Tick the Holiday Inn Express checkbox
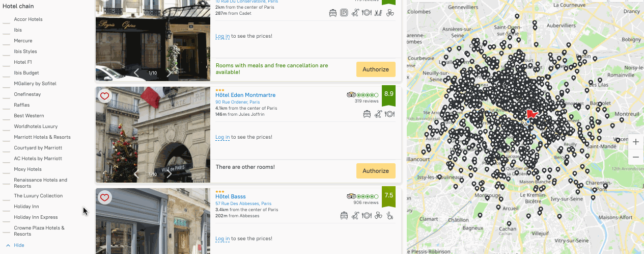The image size is (644, 254). click(x=7, y=218)
